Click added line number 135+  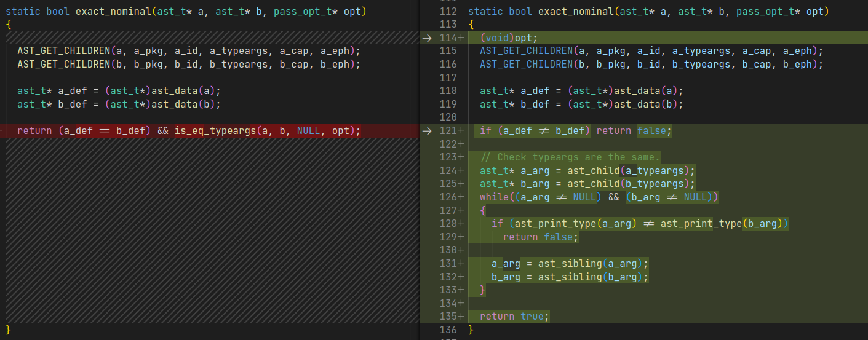[452, 317]
